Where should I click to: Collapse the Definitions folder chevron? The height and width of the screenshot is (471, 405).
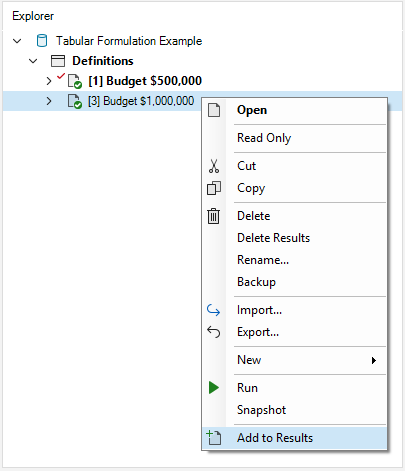(x=33, y=61)
